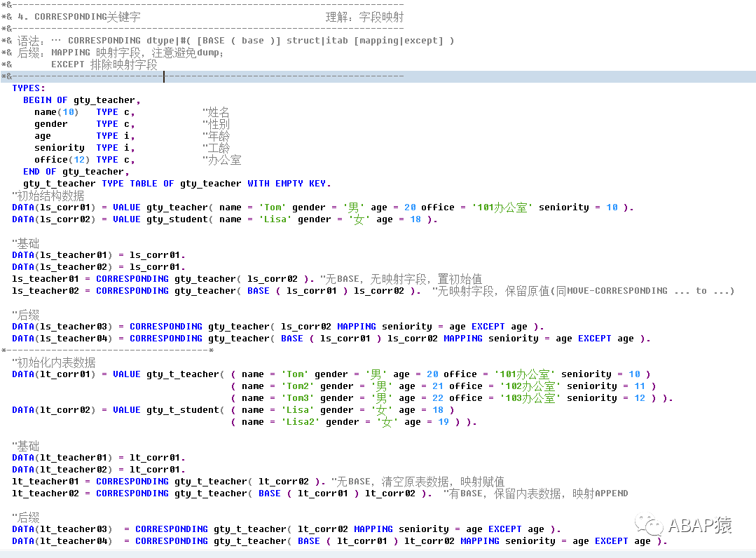Click the comment '"有BASE, 保留内表数据, 映射APPEND'
The width and height of the screenshot is (756, 558).
pos(536,494)
